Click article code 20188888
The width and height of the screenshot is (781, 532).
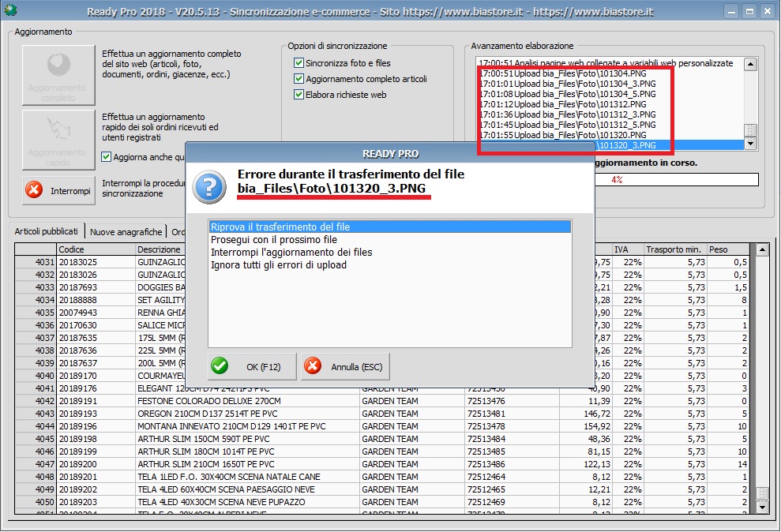(77, 300)
